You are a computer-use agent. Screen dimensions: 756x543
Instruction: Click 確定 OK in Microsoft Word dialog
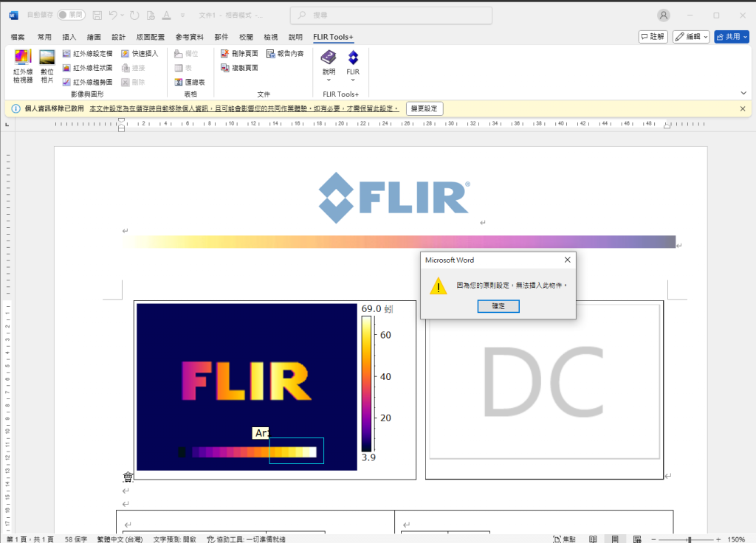498,306
